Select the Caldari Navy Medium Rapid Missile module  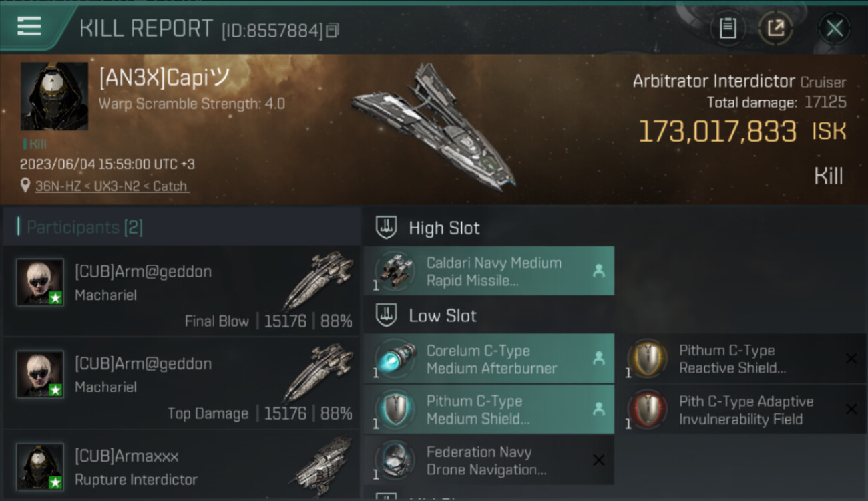tap(488, 271)
